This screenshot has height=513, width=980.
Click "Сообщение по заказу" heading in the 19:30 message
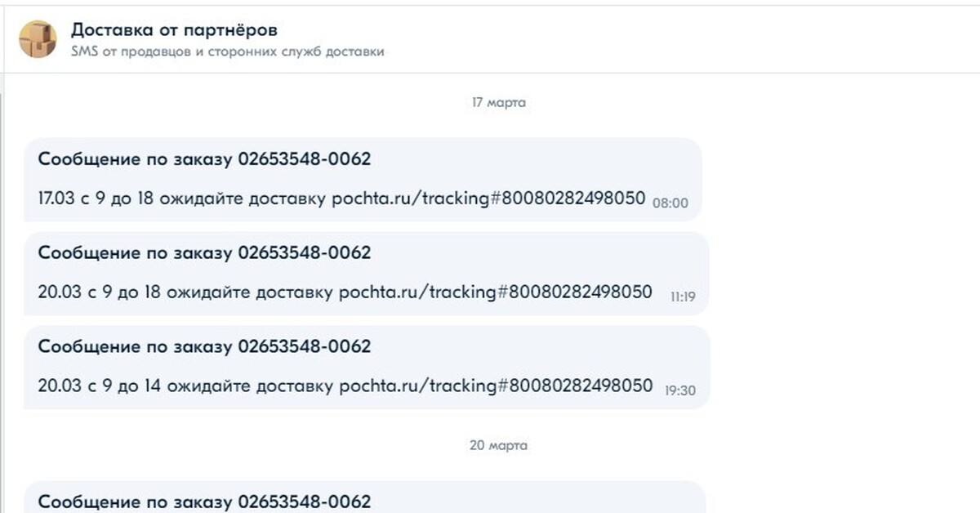click(x=136, y=346)
